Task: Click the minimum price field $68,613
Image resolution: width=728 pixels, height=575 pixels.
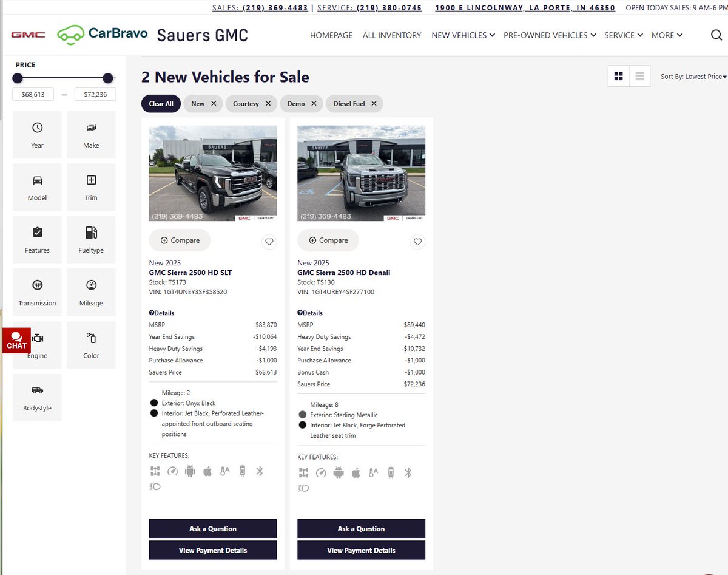Action: point(33,94)
